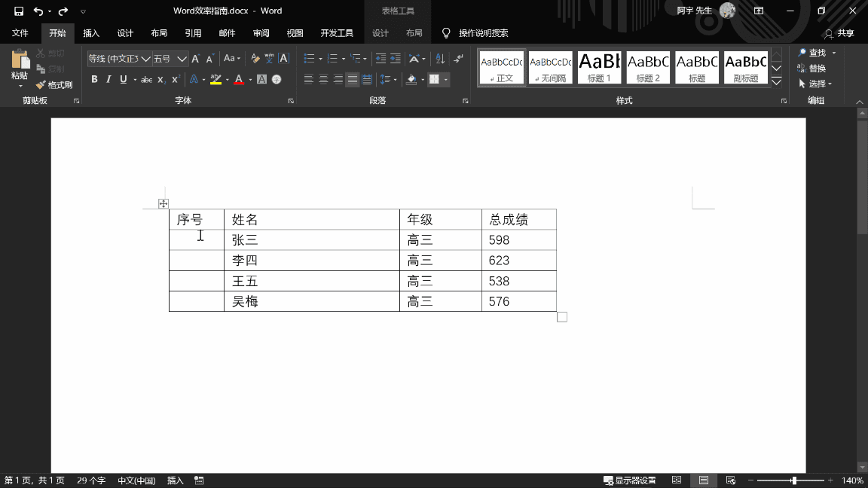Screen dimensions: 868x488
Task: Click the 140% zoom level
Action: click(x=852, y=480)
